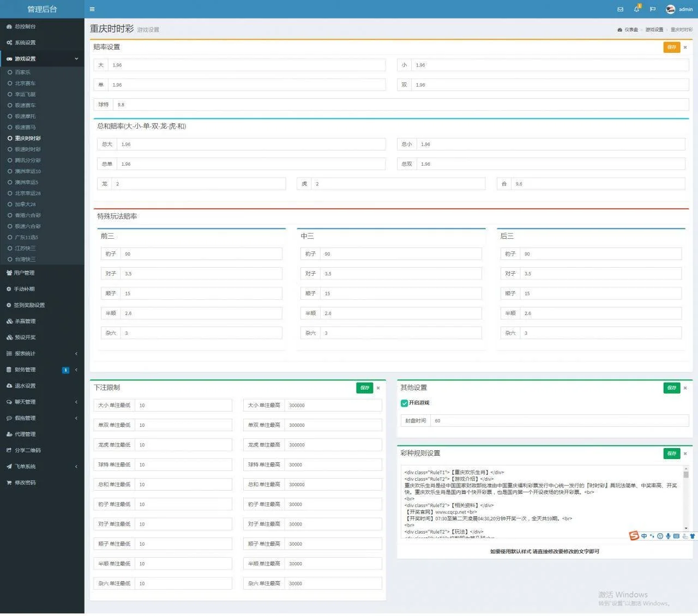Click the Sogou input method logo icon
The width and height of the screenshot is (698, 616).
point(634,536)
